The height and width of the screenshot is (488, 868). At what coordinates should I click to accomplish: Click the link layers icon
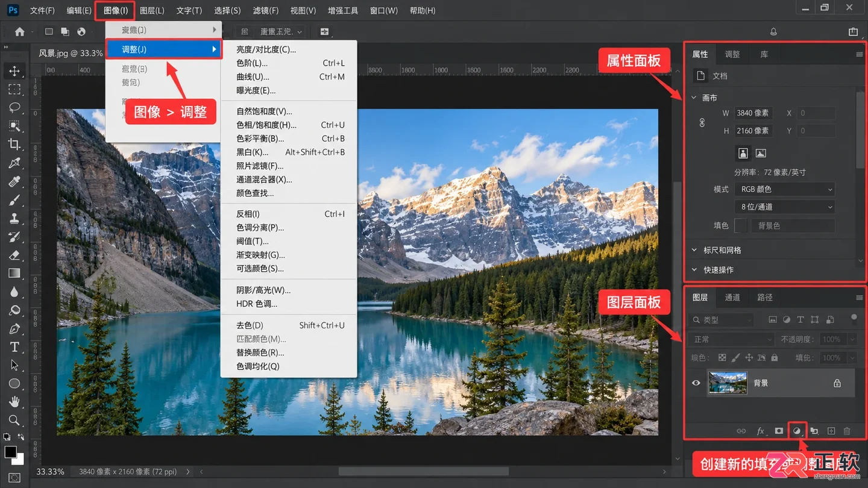pyautogui.click(x=743, y=431)
